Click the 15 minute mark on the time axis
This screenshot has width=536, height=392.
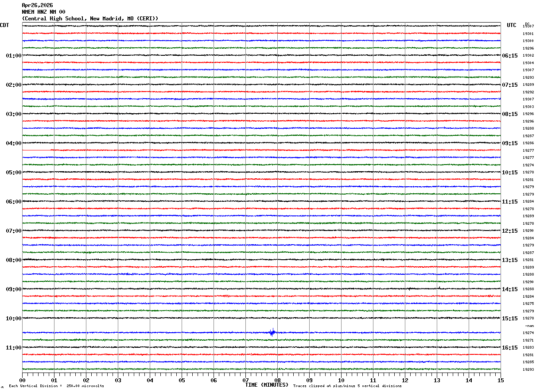click(501, 380)
